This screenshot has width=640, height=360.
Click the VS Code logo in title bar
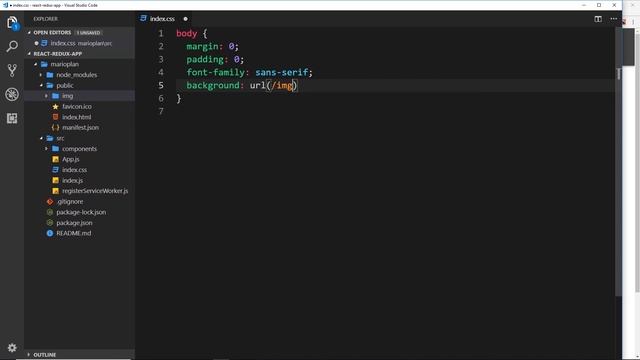(x=5, y=5)
